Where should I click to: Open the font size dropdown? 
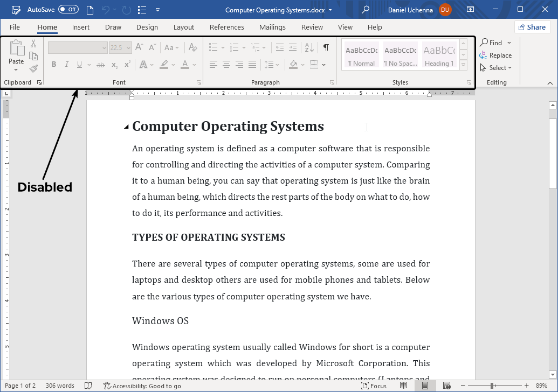pos(128,47)
